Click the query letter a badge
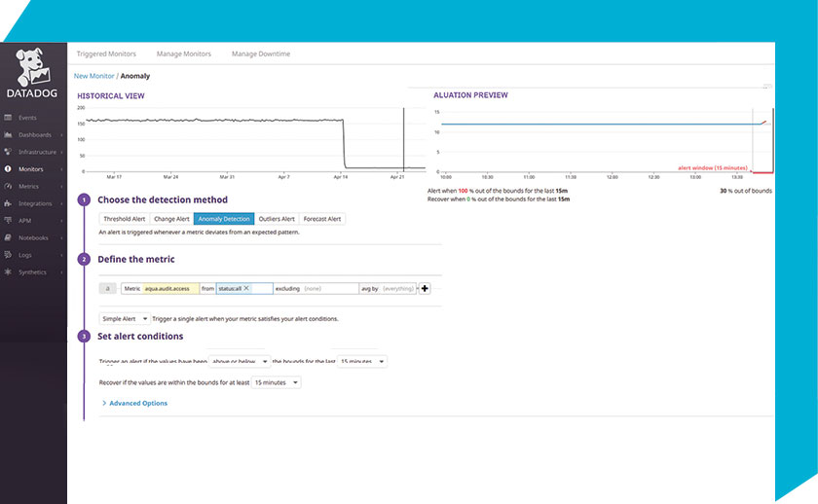Screen dimensions: 818x504 107,288
